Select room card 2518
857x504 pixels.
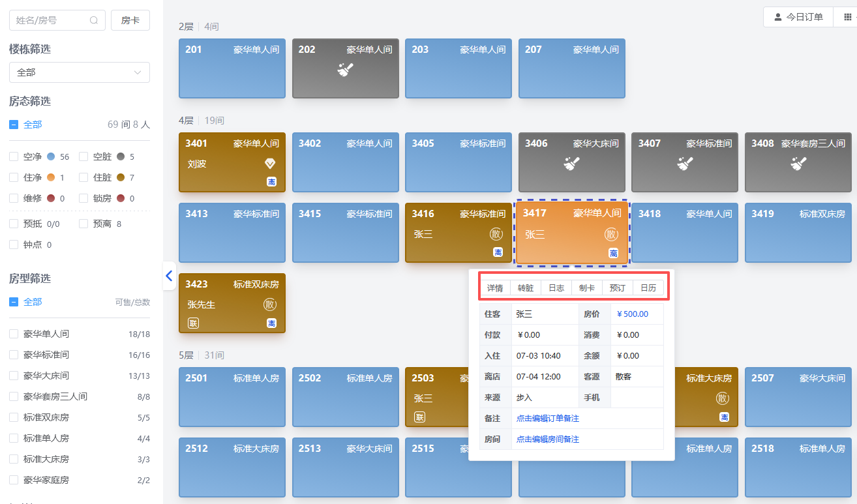pos(798,467)
